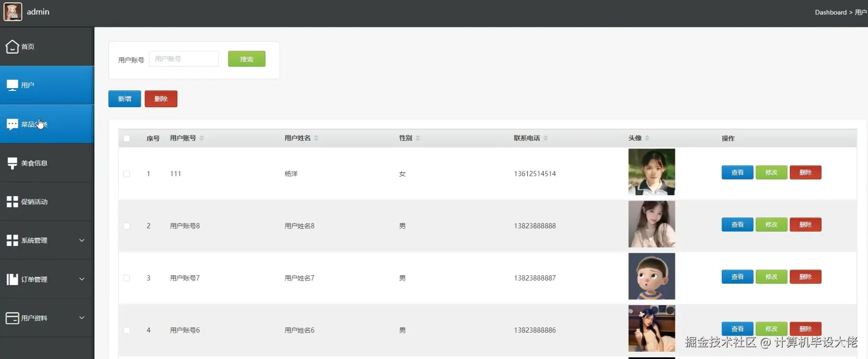
Task: Click 查看 for 用户姓名6
Action: (737, 329)
